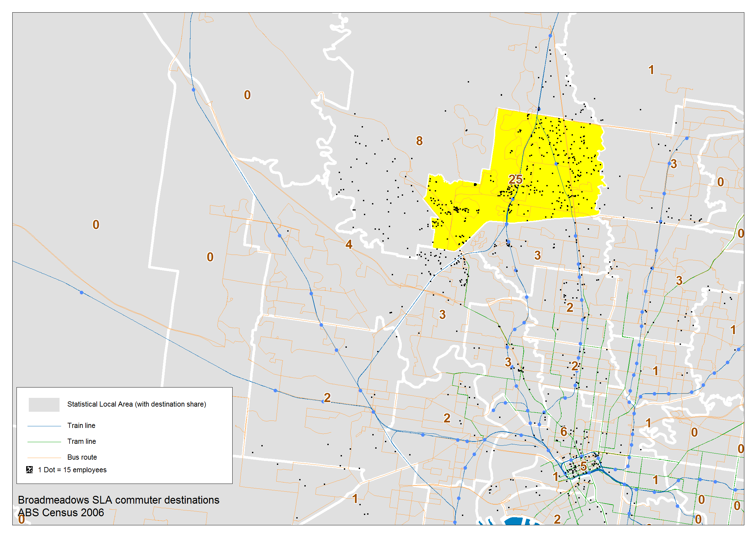756x535 pixels.
Task: Click the dot density symbol in legend
Action: [29, 469]
